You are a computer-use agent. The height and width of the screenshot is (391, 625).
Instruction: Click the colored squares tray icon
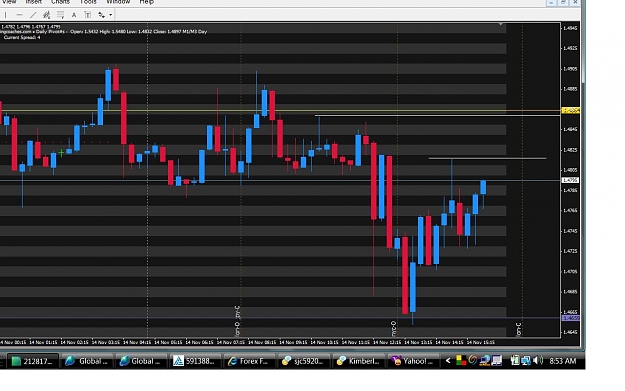point(461,361)
